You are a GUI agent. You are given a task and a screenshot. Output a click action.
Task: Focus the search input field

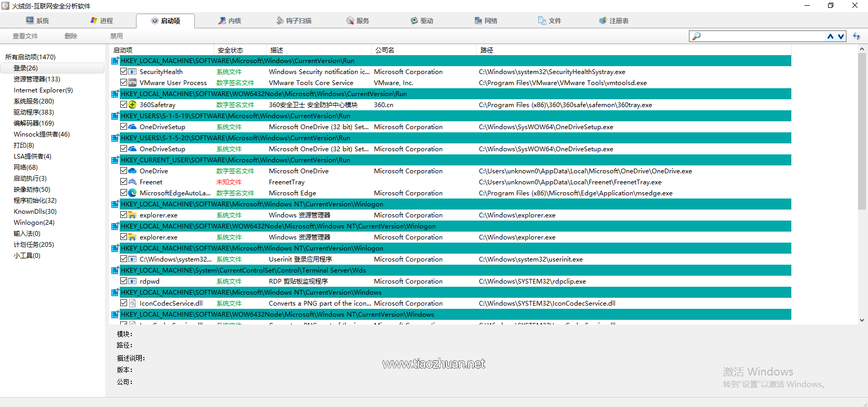[x=763, y=36]
